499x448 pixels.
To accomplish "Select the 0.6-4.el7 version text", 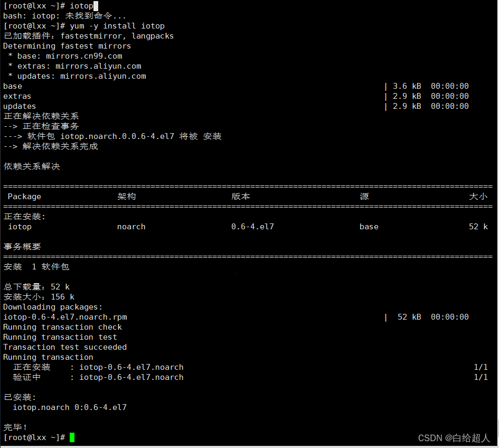I will pyautogui.click(x=252, y=226).
